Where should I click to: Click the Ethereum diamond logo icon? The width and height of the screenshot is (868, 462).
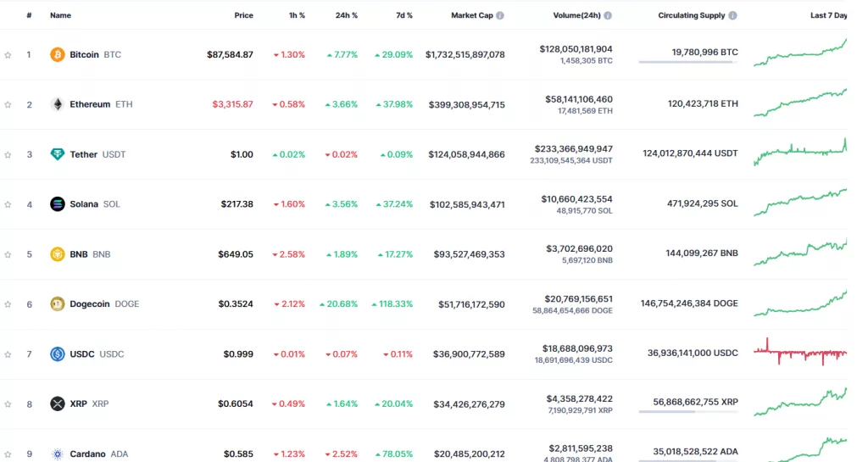58,104
